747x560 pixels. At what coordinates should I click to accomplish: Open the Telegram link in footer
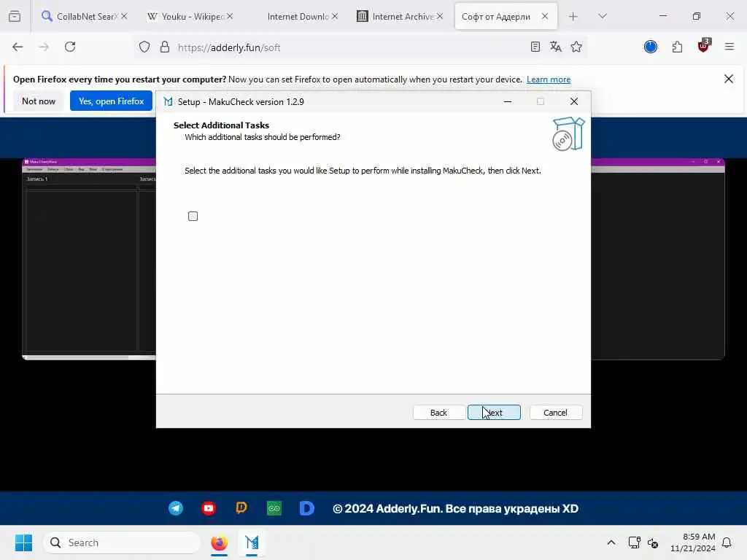pos(176,508)
